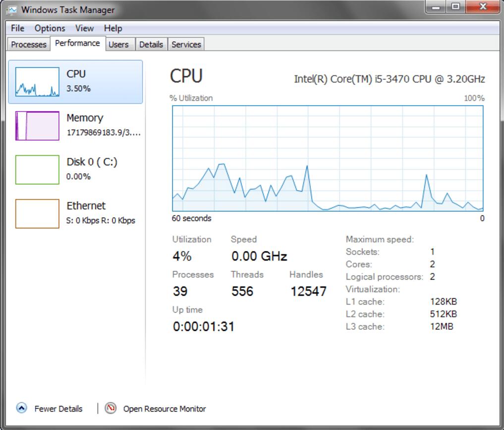Switch to the Services tab
The image size is (504, 430).
click(186, 44)
